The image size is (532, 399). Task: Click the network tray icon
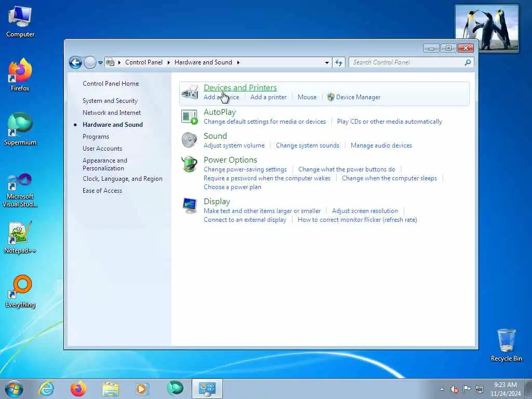480,389
